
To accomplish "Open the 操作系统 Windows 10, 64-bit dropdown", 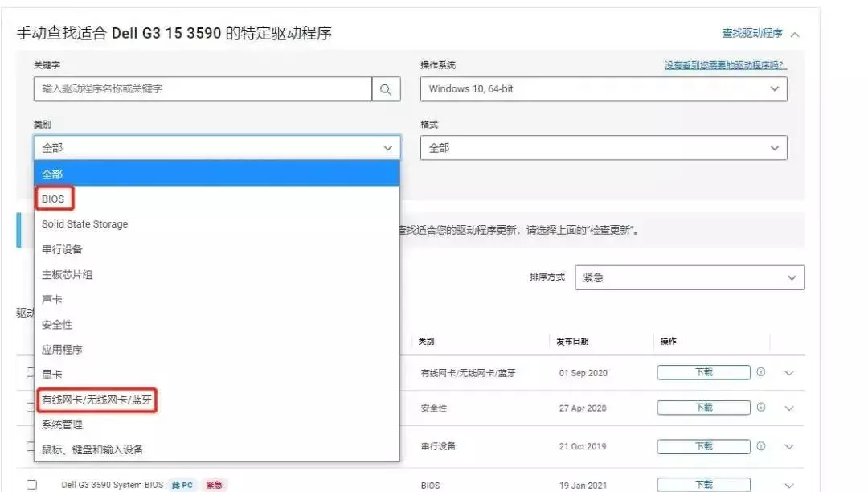I will (604, 89).
